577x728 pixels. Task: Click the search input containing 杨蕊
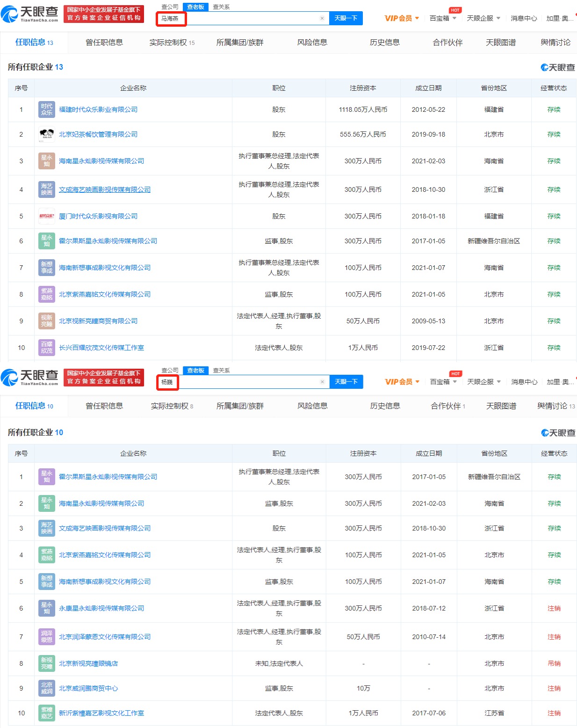(x=243, y=382)
